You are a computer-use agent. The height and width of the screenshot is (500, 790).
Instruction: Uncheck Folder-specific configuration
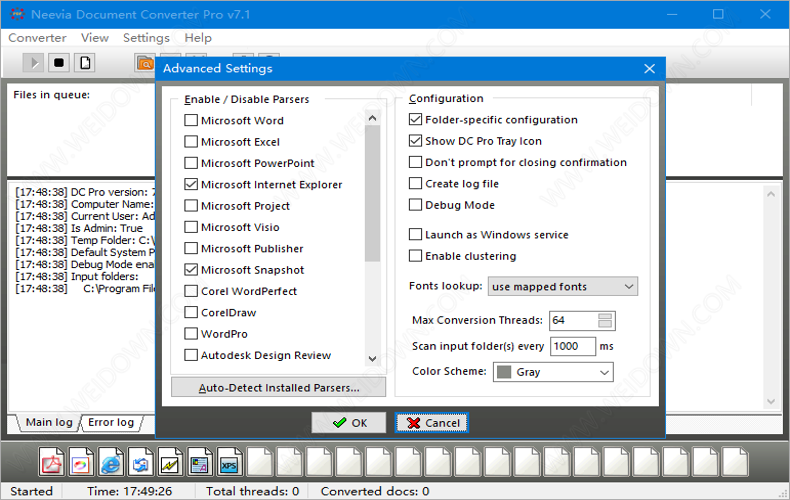pos(415,119)
